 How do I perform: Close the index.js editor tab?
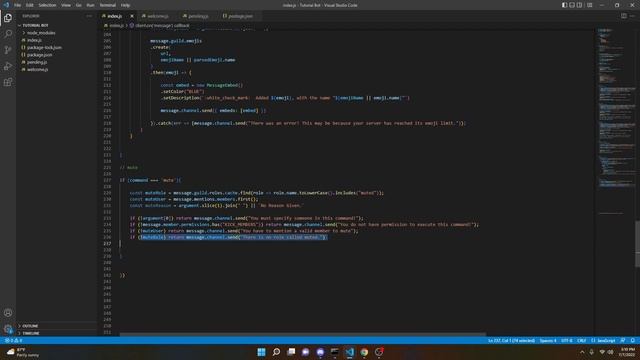(x=132, y=16)
